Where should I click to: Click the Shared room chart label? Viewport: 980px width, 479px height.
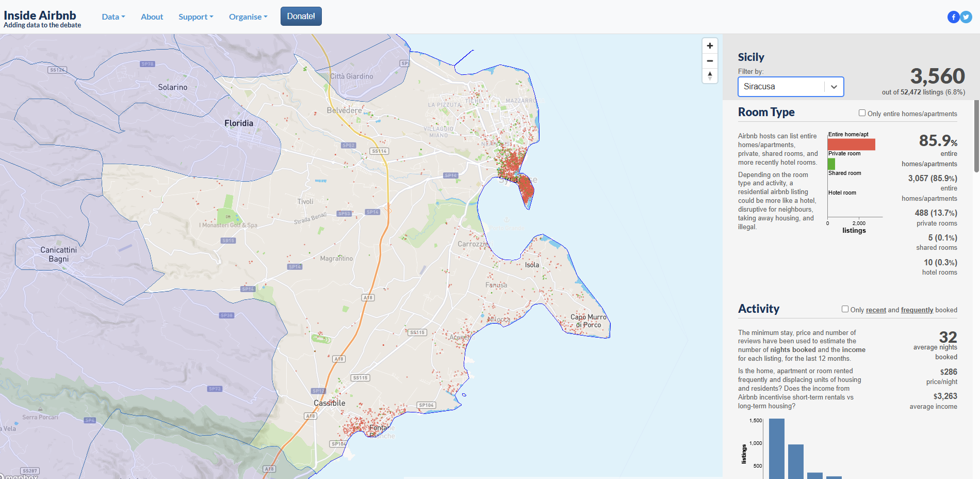[x=844, y=173]
